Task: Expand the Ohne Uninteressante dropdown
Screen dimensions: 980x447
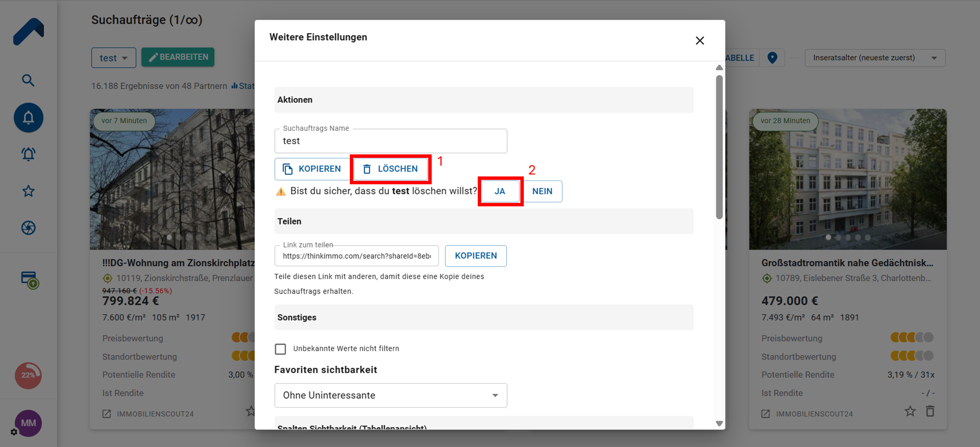Action: [391, 396]
